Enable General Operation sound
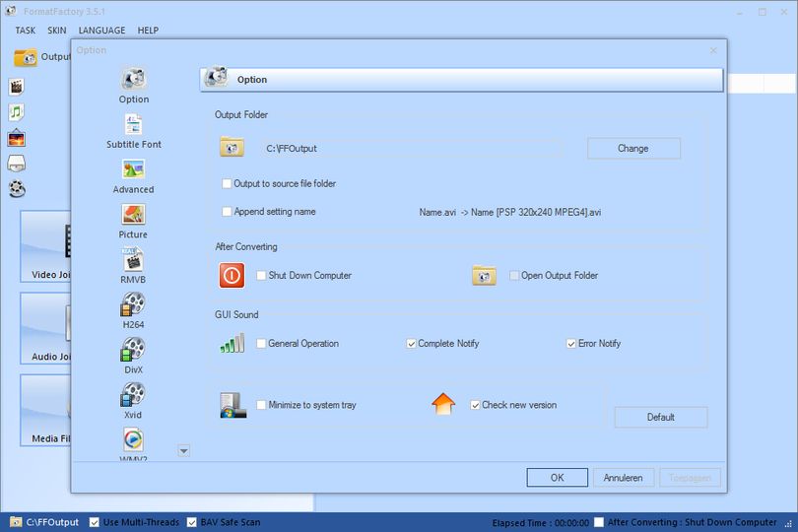 click(261, 343)
